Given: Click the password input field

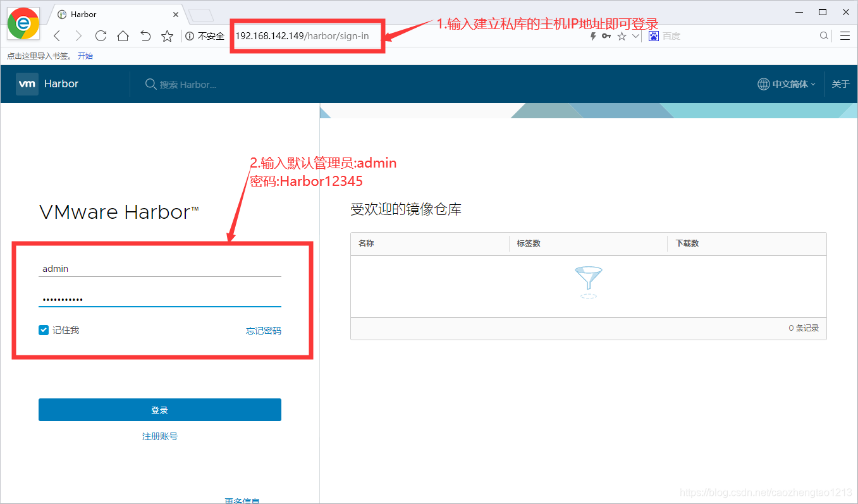Looking at the screenshot, I should point(160,299).
